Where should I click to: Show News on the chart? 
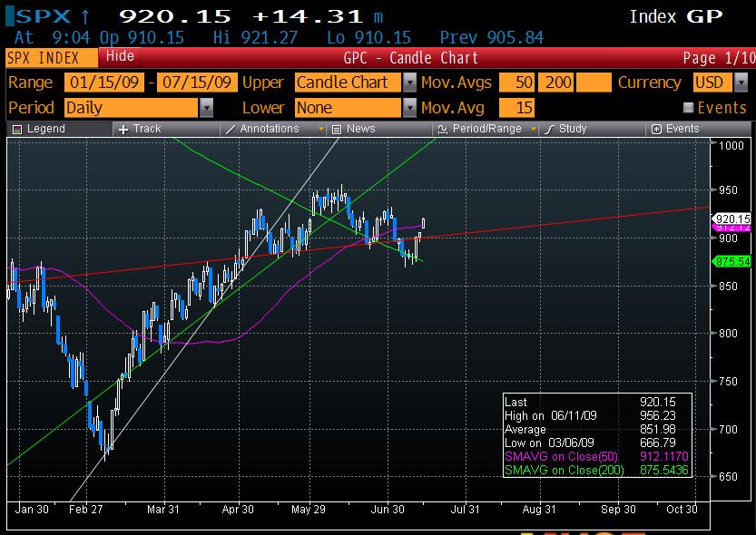354,129
